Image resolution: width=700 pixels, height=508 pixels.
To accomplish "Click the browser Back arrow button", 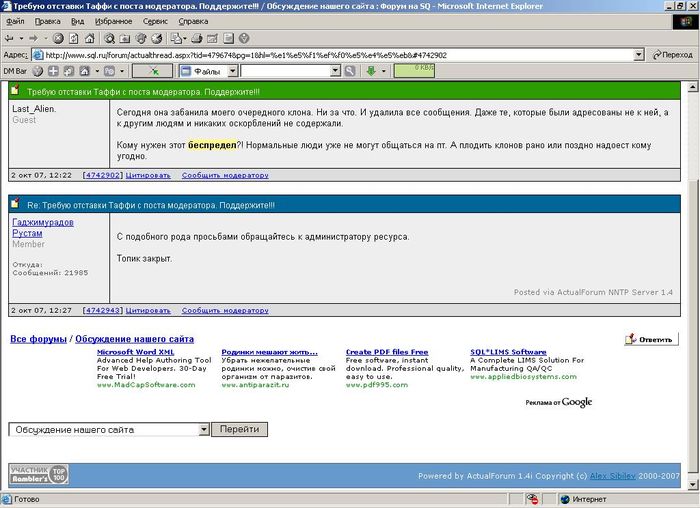I will (x=9, y=38).
